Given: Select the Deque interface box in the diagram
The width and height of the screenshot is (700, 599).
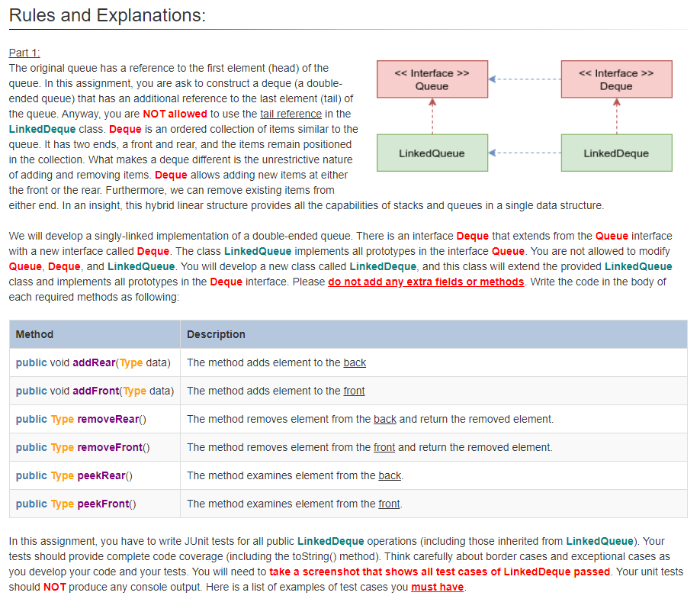Looking at the screenshot, I should pyautogui.click(x=616, y=79).
